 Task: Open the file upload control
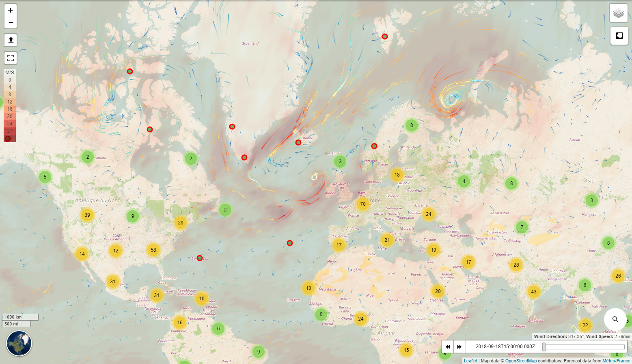(11, 40)
